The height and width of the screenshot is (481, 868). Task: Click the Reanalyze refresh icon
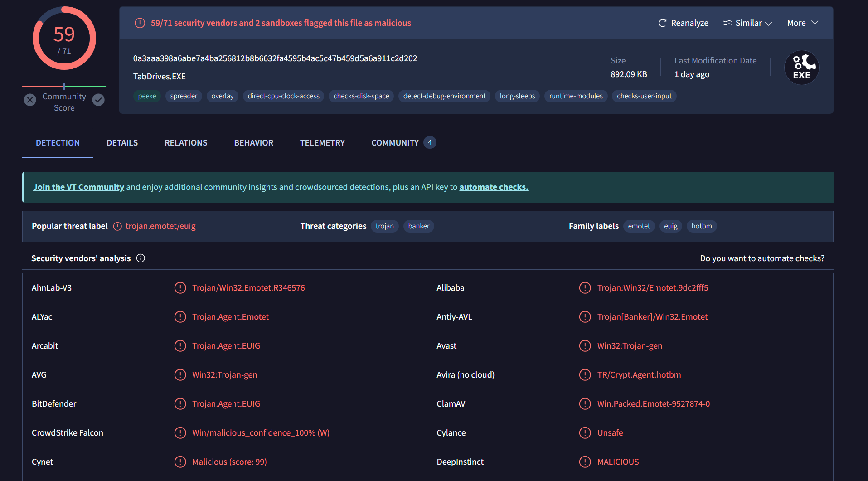click(662, 23)
